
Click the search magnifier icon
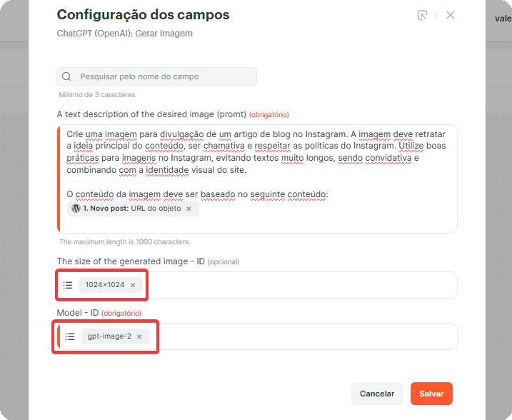66,76
